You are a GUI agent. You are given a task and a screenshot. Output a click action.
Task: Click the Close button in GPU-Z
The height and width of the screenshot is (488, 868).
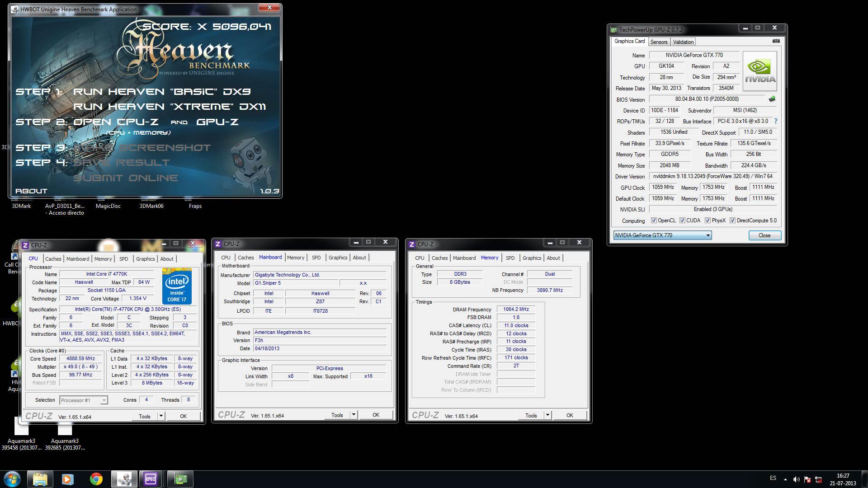(764, 235)
